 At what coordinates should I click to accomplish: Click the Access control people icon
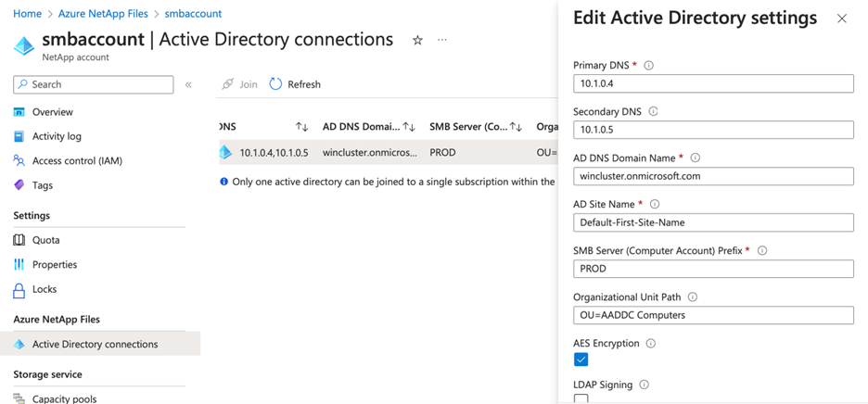click(19, 160)
